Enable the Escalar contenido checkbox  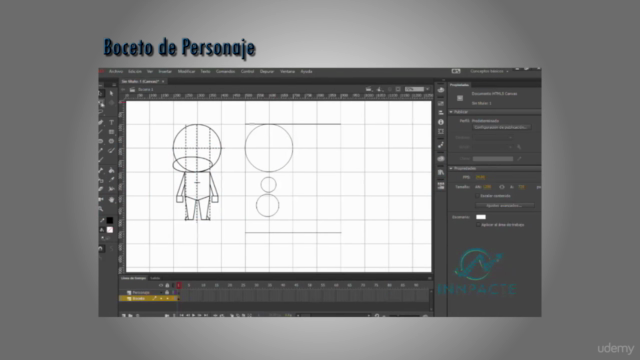click(477, 196)
